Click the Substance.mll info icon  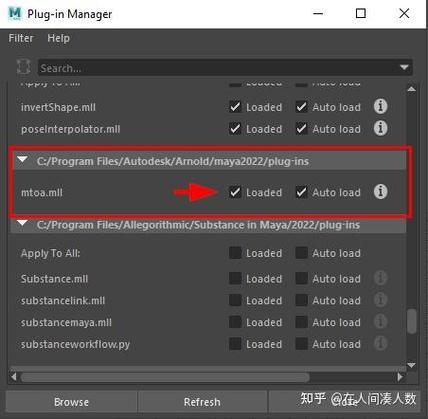[x=380, y=278]
